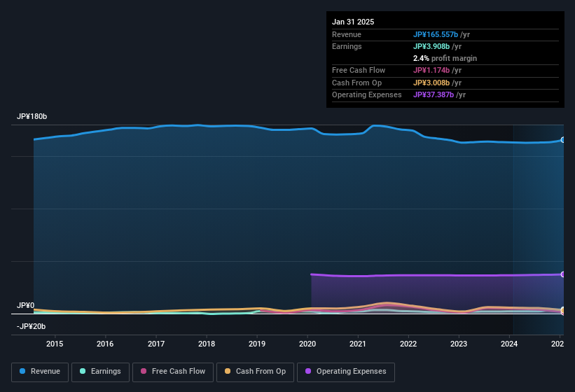This screenshot has width=575, height=392.
Task: Click the 2015 x-axis label
Action: 55,344
